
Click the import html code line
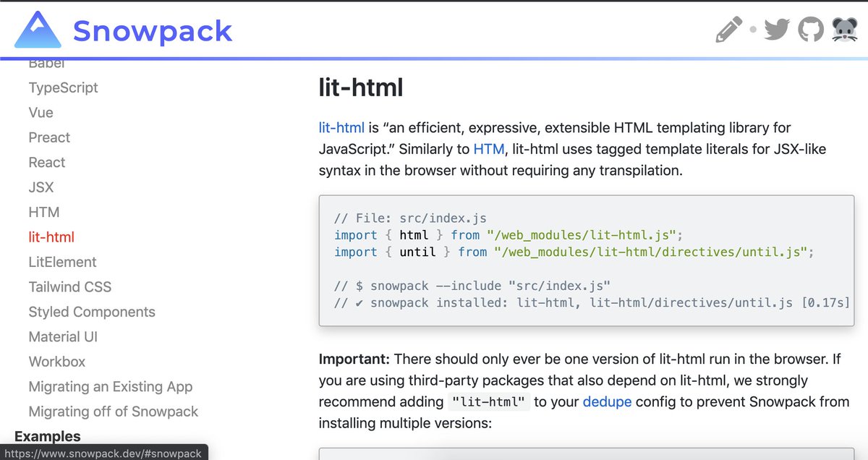[x=509, y=235]
